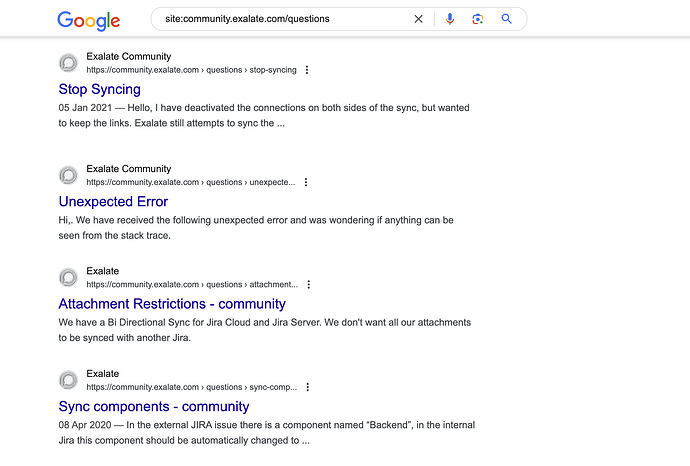Click snippet starting 'Hi,. We have received'
This screenshot has width=690, height=466.
tap(256, 227)
